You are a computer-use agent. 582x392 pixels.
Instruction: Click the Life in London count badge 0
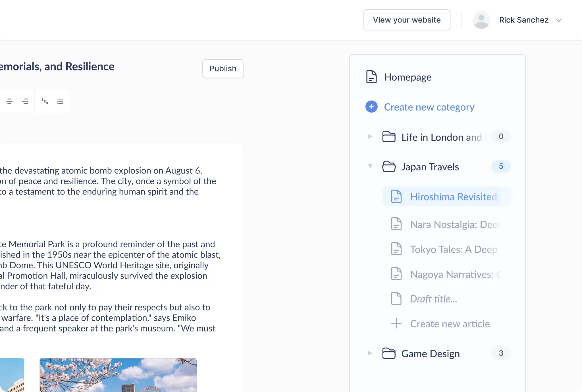501,136
